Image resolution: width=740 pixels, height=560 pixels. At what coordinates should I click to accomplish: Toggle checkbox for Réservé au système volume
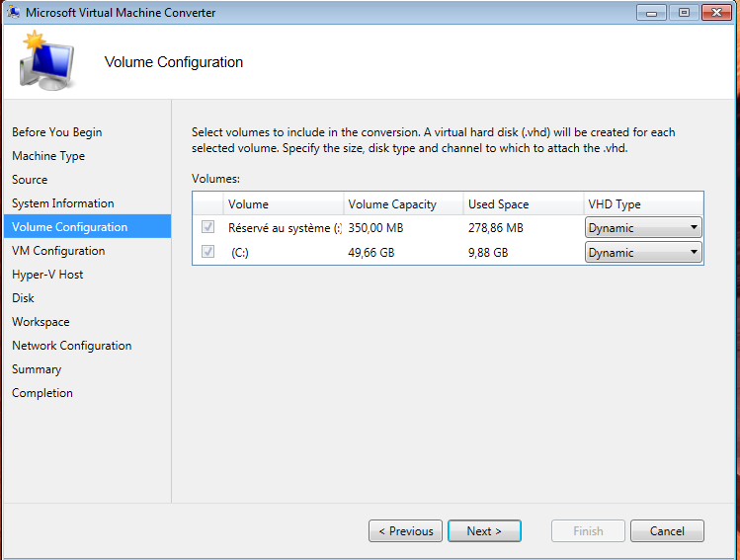tap(207, 227)
